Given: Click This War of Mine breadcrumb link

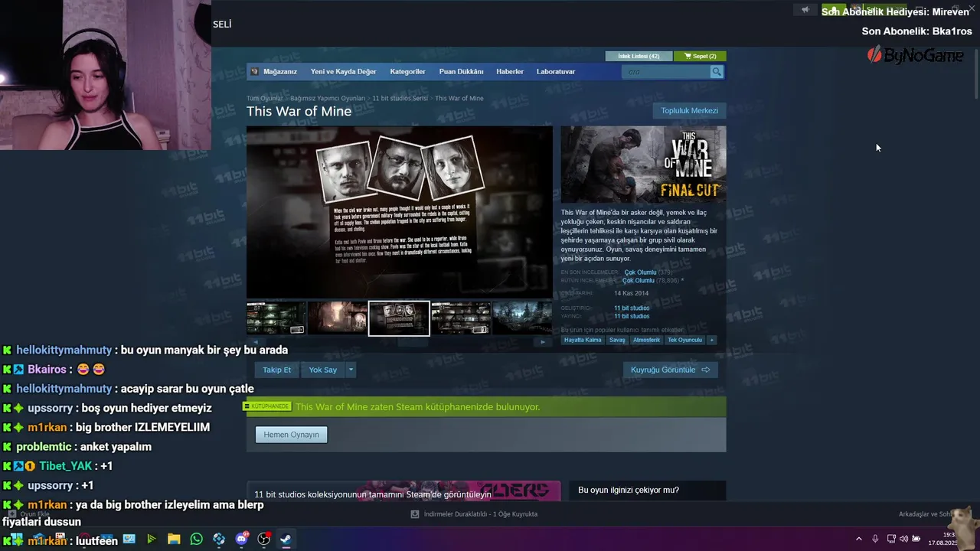Looking at the screenshot, I should pyautogui.click(x=459, y=99).
